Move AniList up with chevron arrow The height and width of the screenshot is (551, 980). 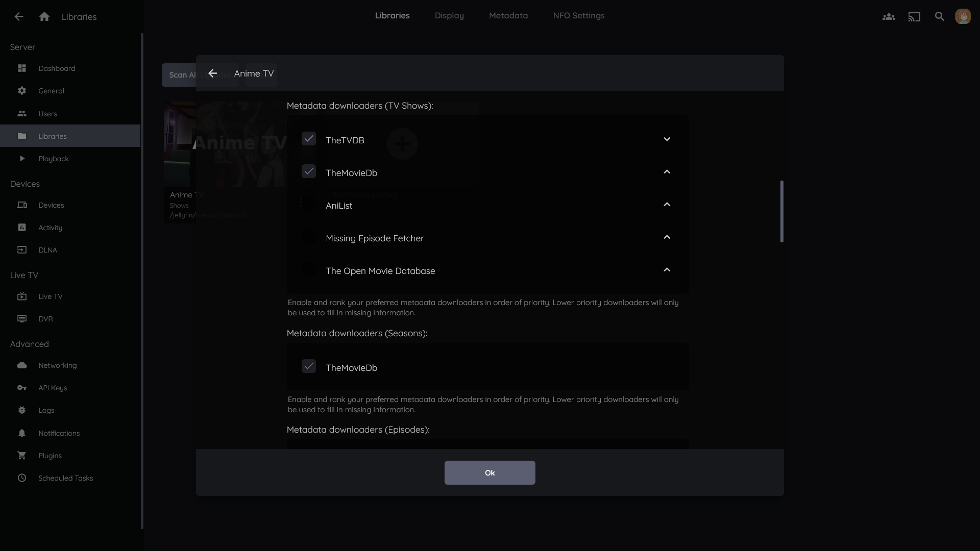pyautogui.click(x=667, y=205)
